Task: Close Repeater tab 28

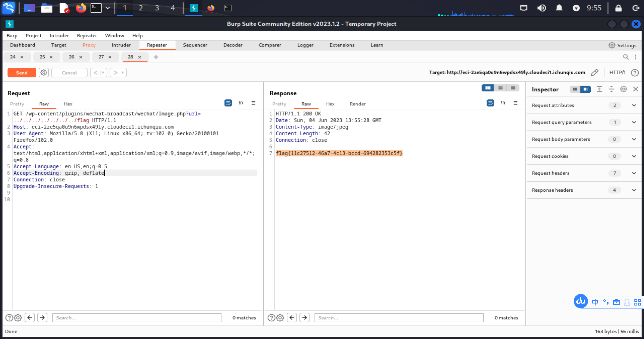Action: 140,57
